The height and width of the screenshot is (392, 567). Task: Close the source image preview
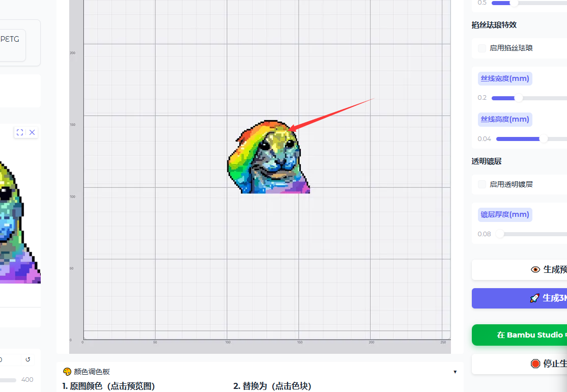32,132
